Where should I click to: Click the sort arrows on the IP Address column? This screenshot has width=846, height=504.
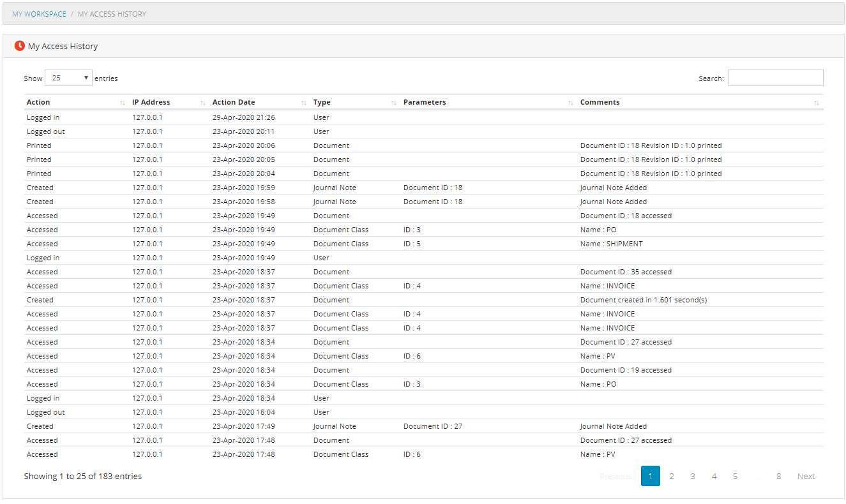tap(203, 102)
